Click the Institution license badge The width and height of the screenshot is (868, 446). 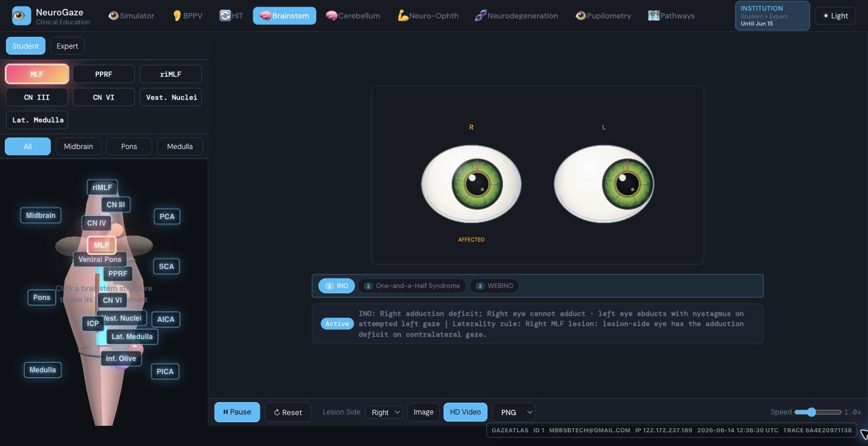pos(772,15)
